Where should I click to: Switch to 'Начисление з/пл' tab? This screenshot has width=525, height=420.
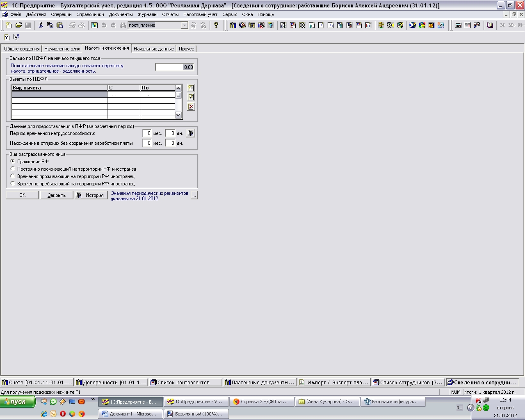(x=62, y=49)
